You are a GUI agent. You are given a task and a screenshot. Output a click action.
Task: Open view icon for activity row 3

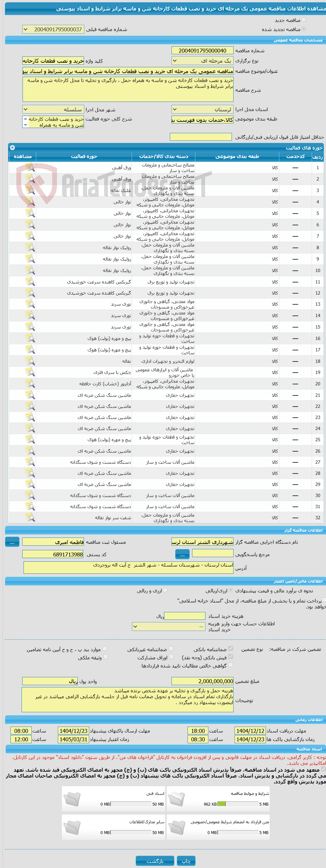pyautogui.click(x=30, y=190)
